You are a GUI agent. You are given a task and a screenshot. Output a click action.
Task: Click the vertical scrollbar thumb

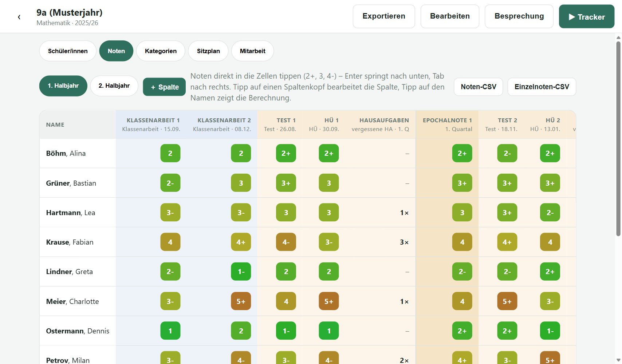coord(618,139)
